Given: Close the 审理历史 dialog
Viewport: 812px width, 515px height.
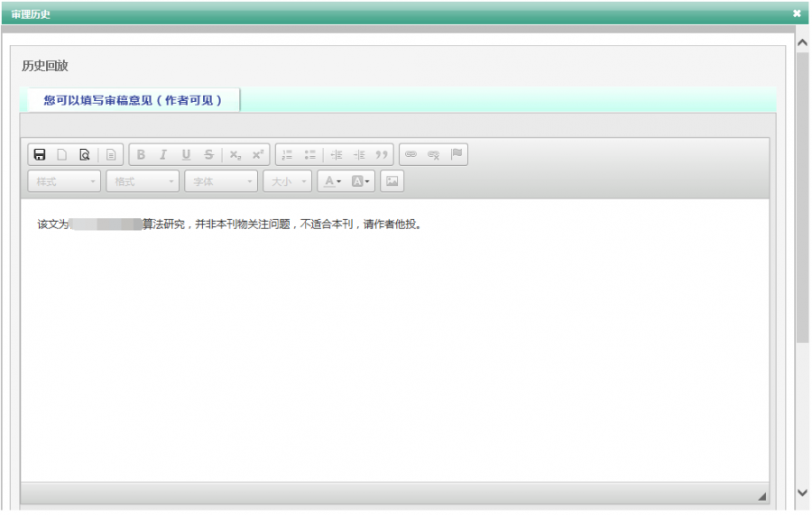Looking at the screenshot, I should tap(797, 14).
